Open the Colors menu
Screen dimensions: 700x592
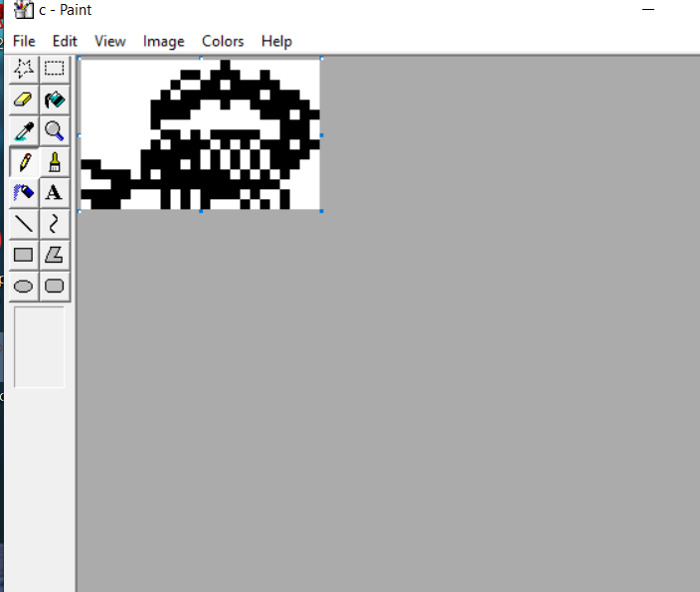point(223,41)
